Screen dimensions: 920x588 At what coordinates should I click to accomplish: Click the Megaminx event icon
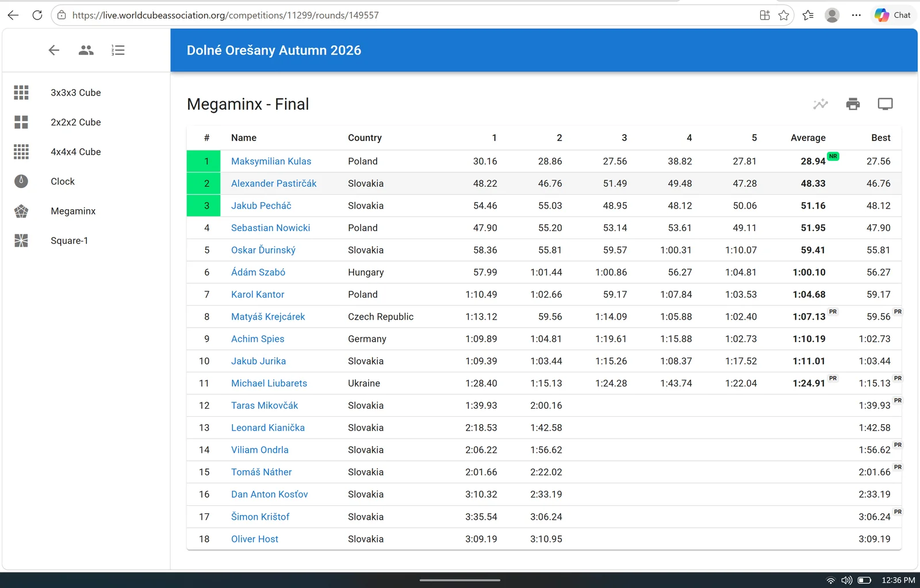[21, 211]
